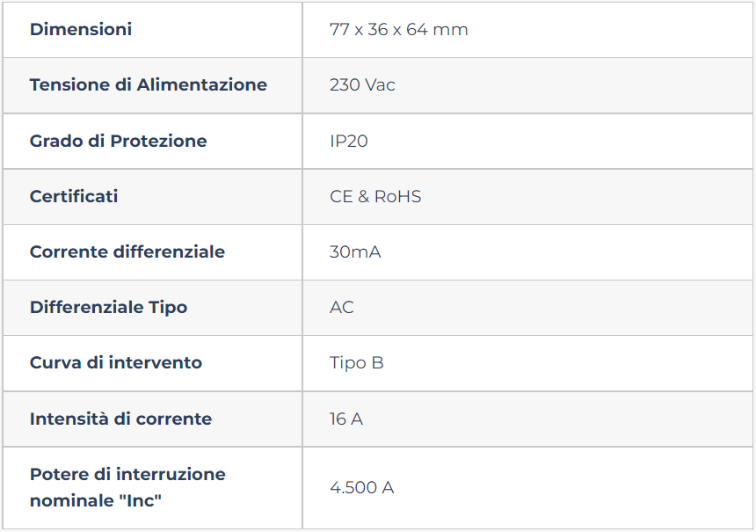The image size is (756, 532).
Task: Select the CE & RoHS value
Action: (x=375, y=196)
